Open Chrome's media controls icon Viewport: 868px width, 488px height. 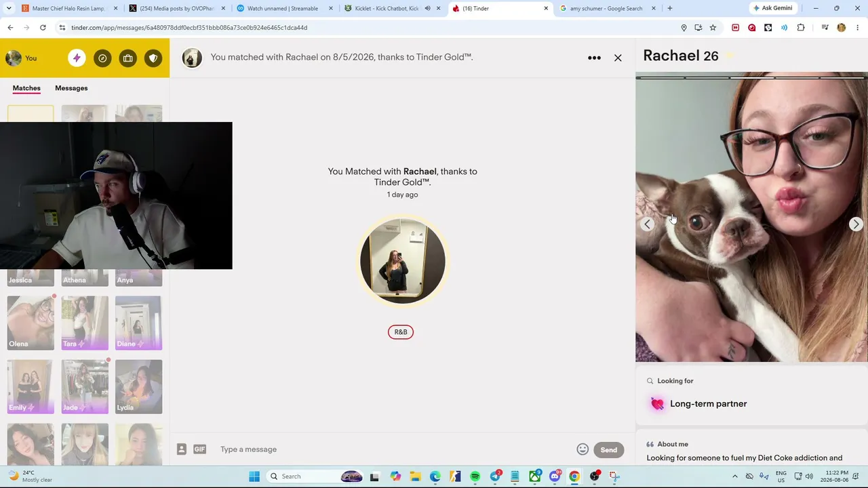coord(825,28)
